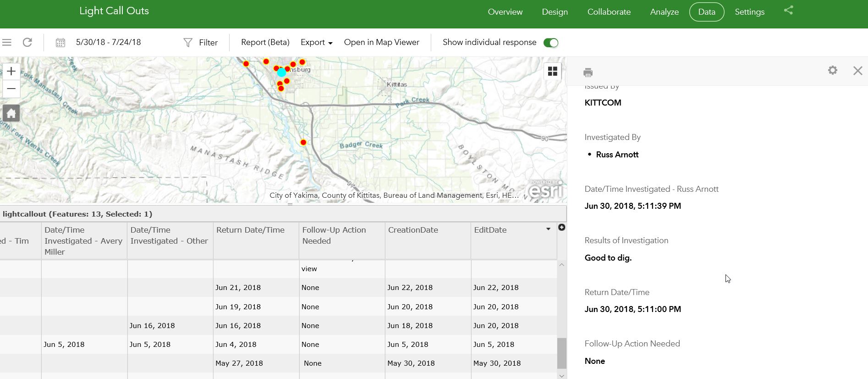This screenshot has height=379, width=868.
Task: Refresh the survey data
Action: coord(27,42)
